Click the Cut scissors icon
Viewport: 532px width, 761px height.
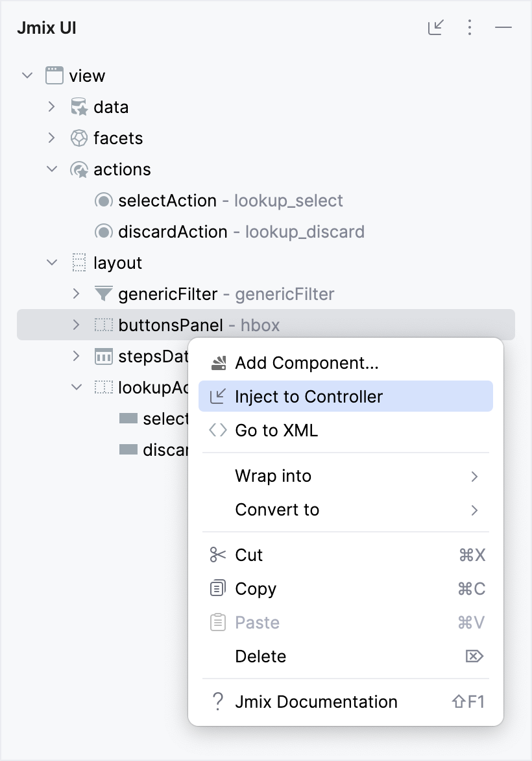click(x=217, y=555)
